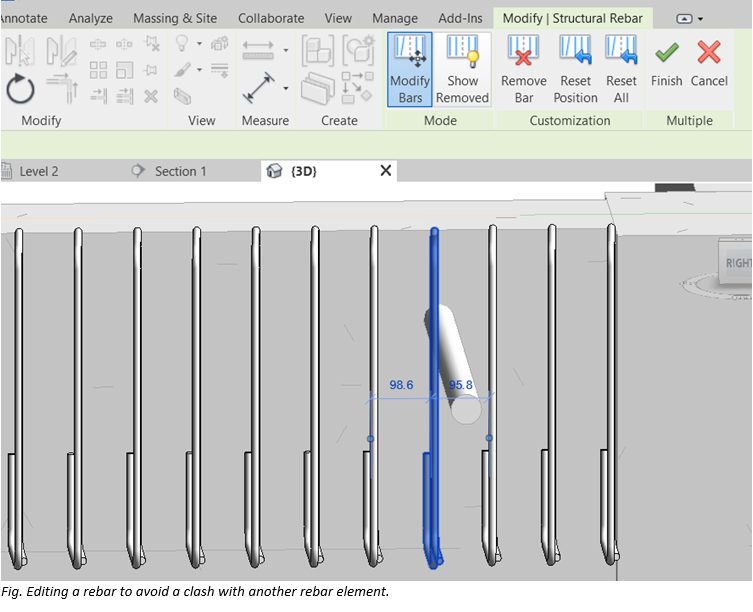Choose Trim/Extend Single Element tool

coord(98,96)
